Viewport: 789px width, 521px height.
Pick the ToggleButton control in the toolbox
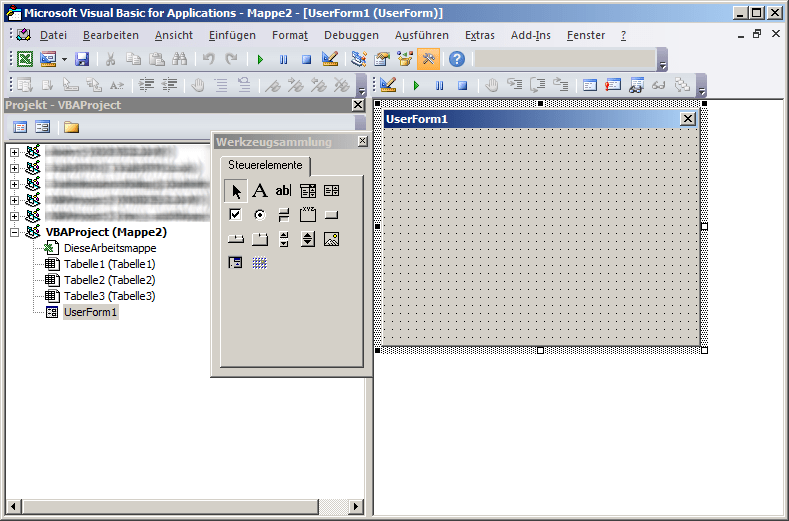283,215
